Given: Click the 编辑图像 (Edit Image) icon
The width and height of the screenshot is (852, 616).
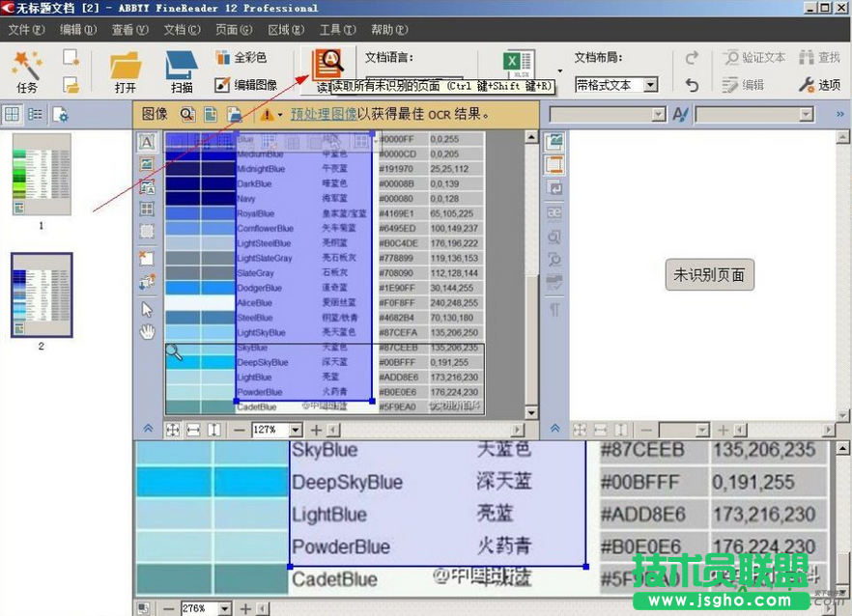Looking at the screenshot, I should (x=246, y=85).
